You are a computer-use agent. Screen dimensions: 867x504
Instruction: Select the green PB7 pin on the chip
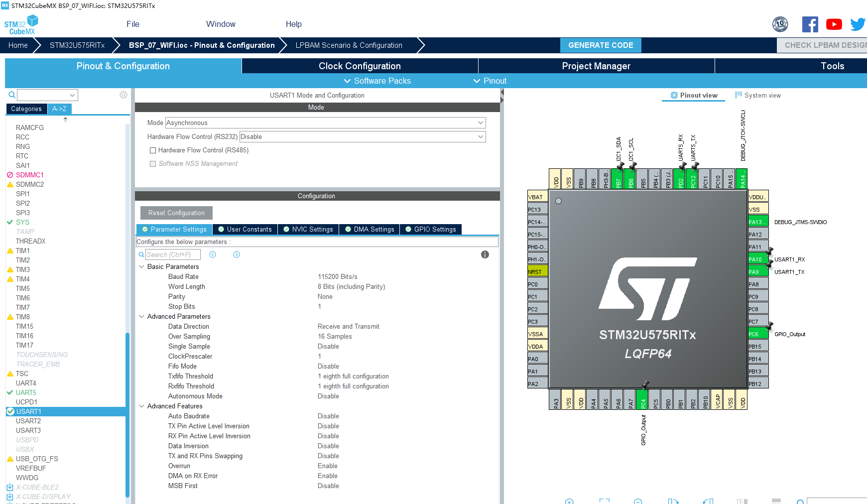click(618, 179)
